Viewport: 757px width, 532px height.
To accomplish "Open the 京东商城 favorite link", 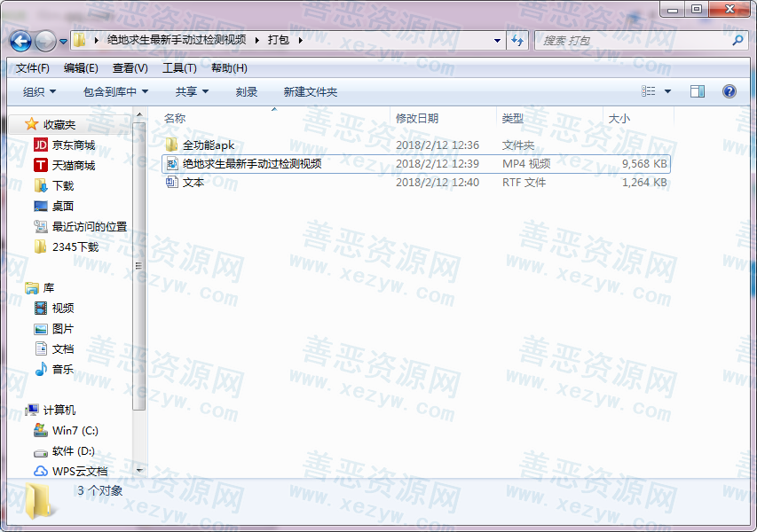I will pos(73,145).
